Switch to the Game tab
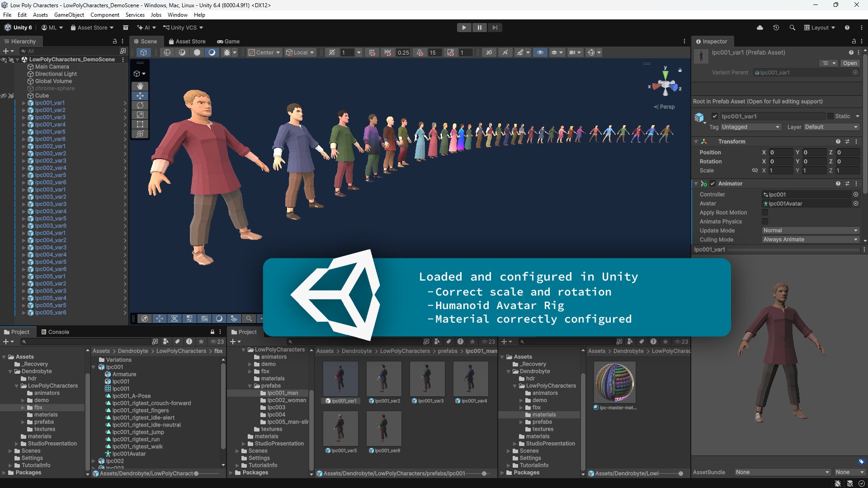The image size is (868, 488). pos(228,41)
